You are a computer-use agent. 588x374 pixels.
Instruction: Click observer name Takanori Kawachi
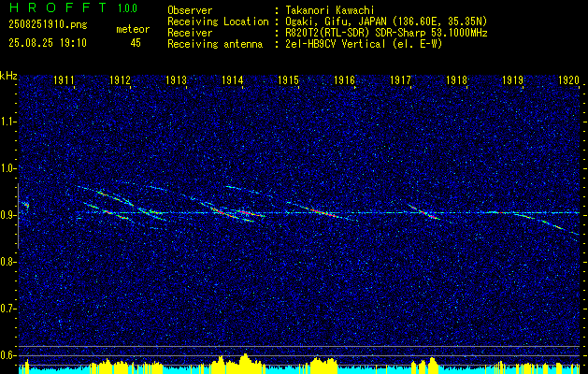pos(328,10)
